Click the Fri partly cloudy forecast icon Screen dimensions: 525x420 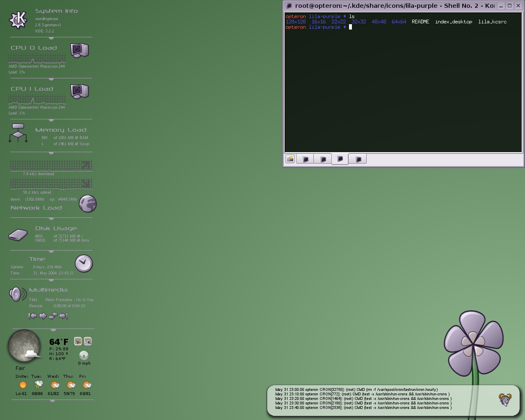click(87, 385)
